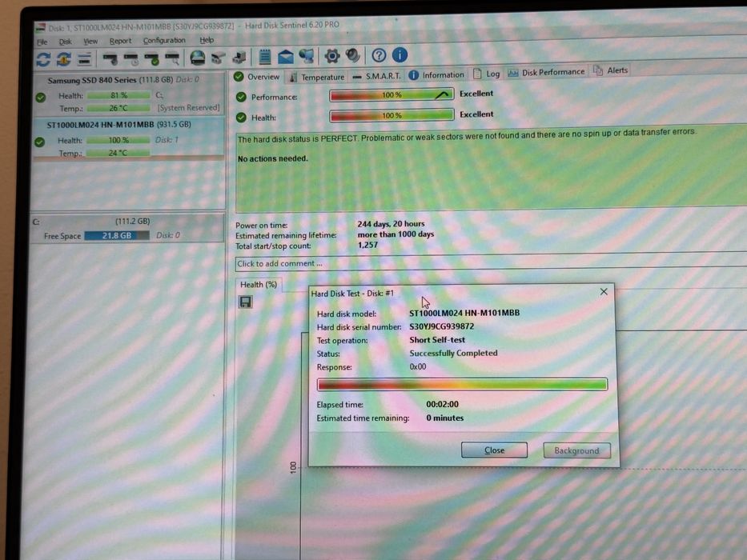Viewport: 747px width, 560px height.
Task: Click the refresh-with-warning toolbar icon
Action: [x=64, y=59]
